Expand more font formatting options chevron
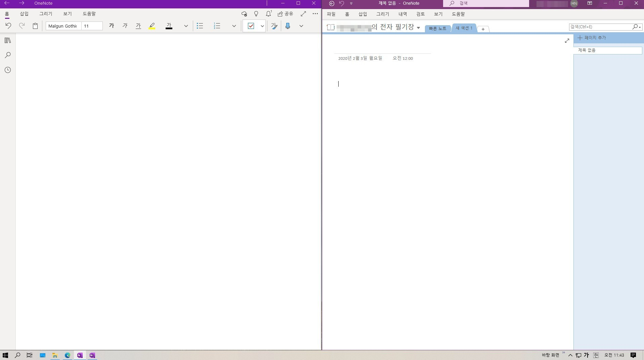The height and width of the screenshot is (360, 644). pos(186,26)
